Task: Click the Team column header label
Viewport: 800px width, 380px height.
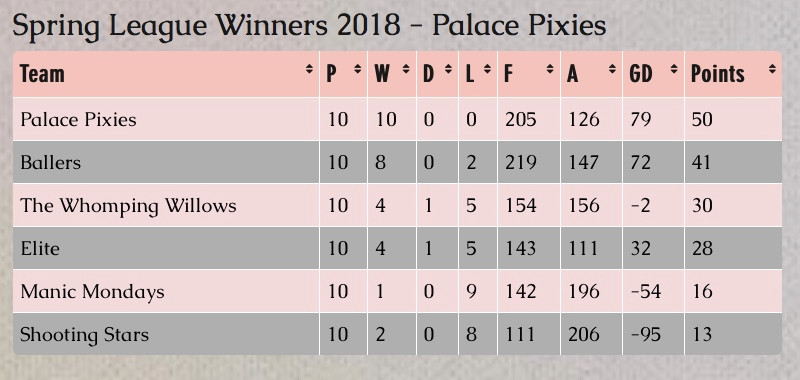Action: (x=42, y=74)
